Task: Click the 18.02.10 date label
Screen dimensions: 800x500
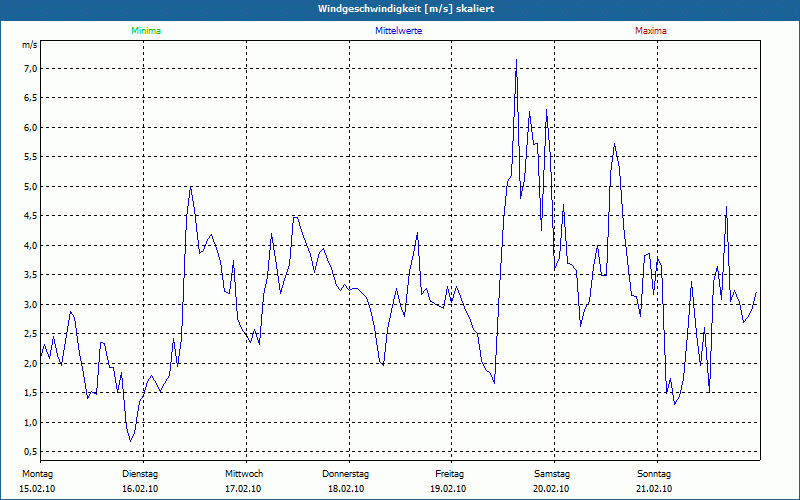Action: click(346, 489)
